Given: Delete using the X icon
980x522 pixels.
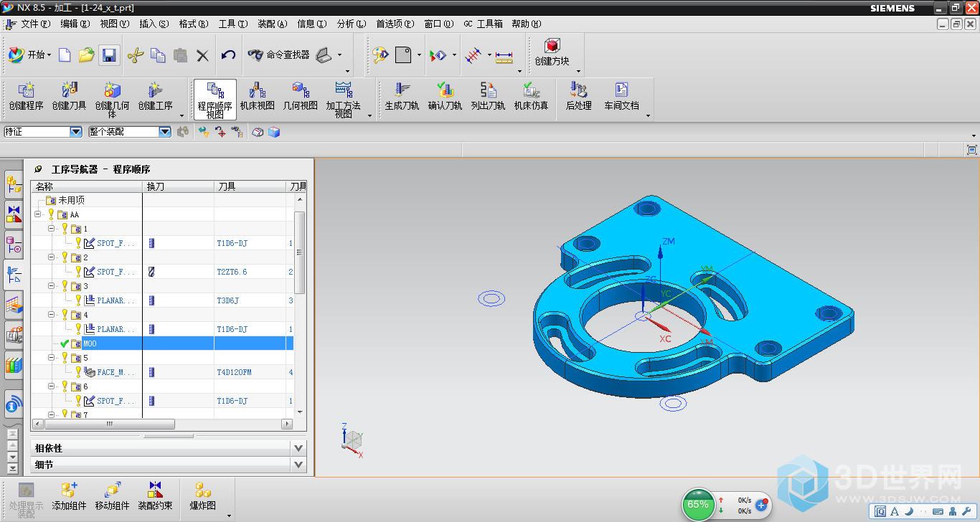Looking at the screenshot, I should coord(202,55).
